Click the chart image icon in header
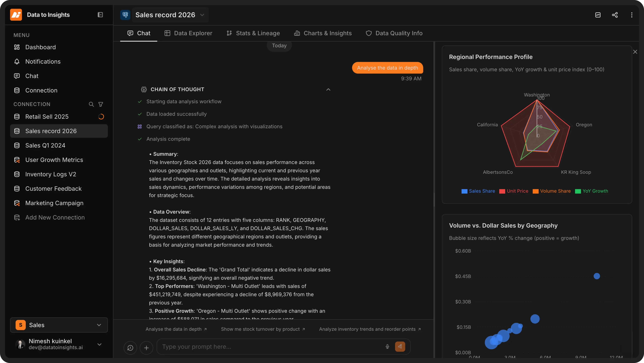644x363 pixels. (x=598, y=15)
